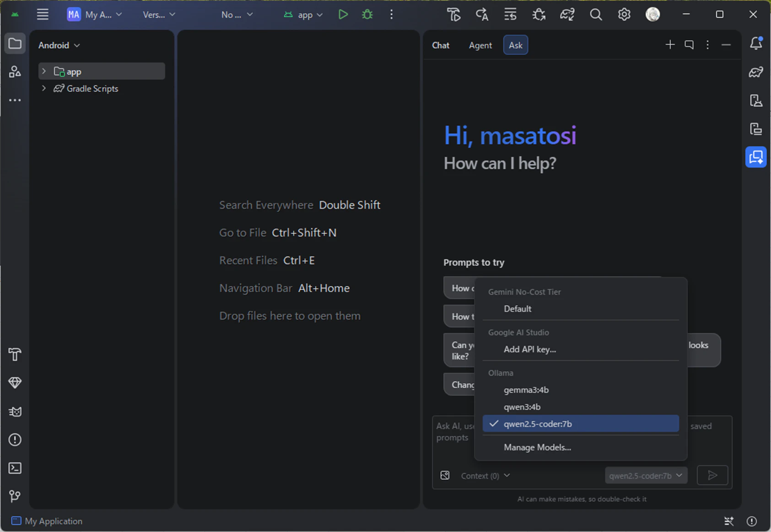771x532 pixels.
Task: Click the send prompt button
Action: point(712,475)
